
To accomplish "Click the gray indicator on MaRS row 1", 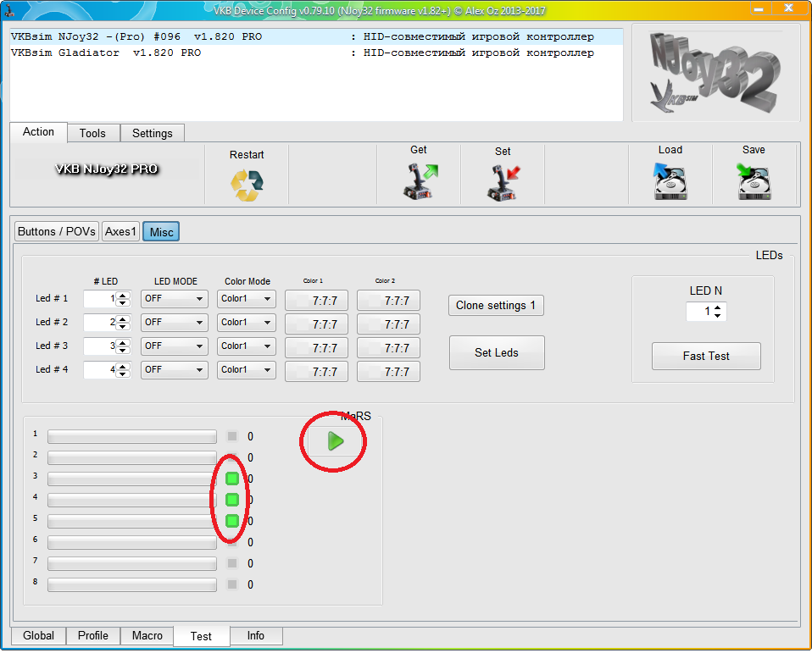I will 232,436.
